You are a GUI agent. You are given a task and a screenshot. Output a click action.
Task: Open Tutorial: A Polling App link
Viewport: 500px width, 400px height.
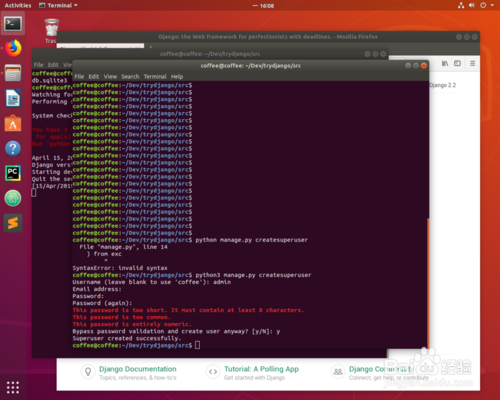(261, 369)
